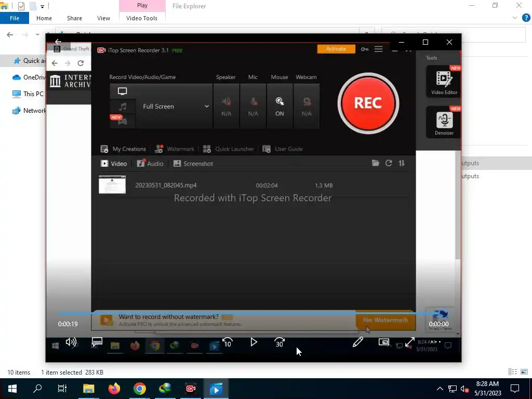Open Quick Launcher in iTop recorder

pyautogui.click(x=229, y=149)
